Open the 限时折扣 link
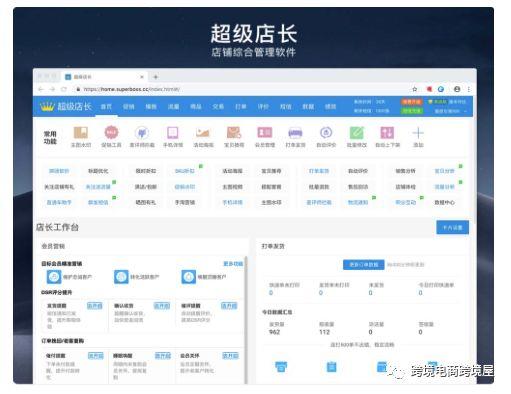The width and height of the screenshot is (511, 394). pyautogui.click(x=146, y=171)
